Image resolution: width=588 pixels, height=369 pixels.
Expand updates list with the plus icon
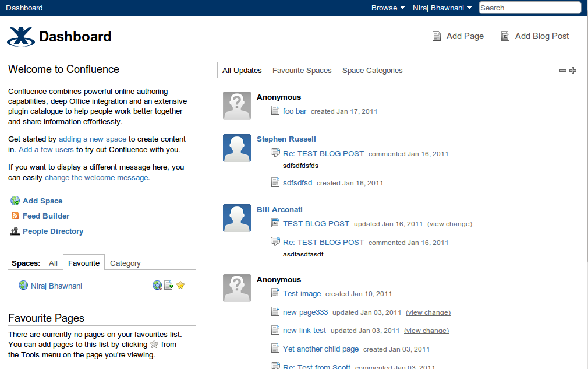(573, 71)
